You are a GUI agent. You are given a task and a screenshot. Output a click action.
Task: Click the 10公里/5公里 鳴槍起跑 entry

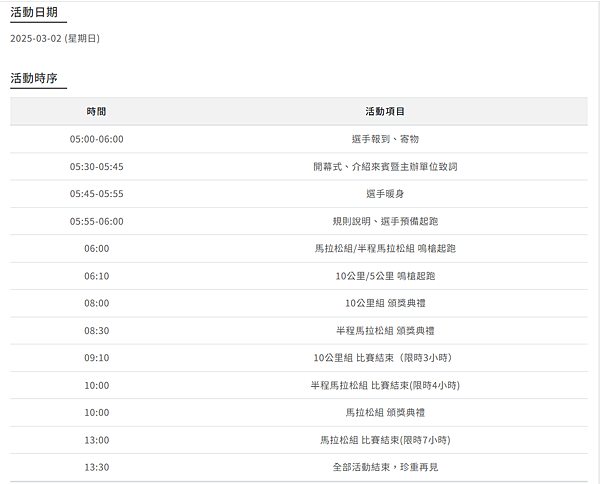pos(385,276)
